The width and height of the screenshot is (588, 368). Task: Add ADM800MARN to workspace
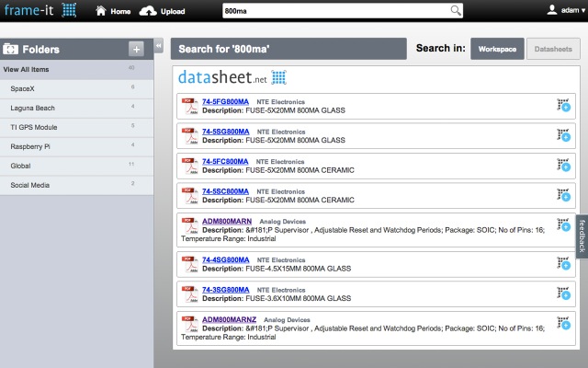pyautogui.click(x=563, y=224)
